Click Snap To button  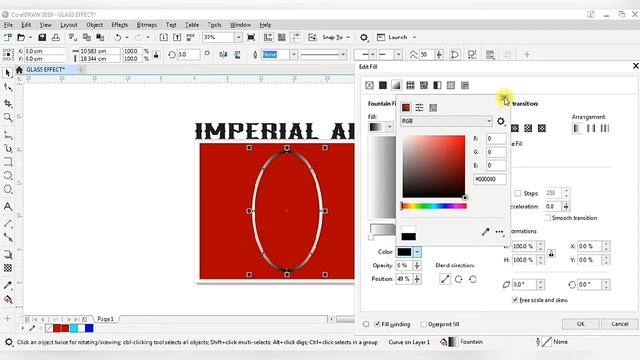(x=333, y=38)
